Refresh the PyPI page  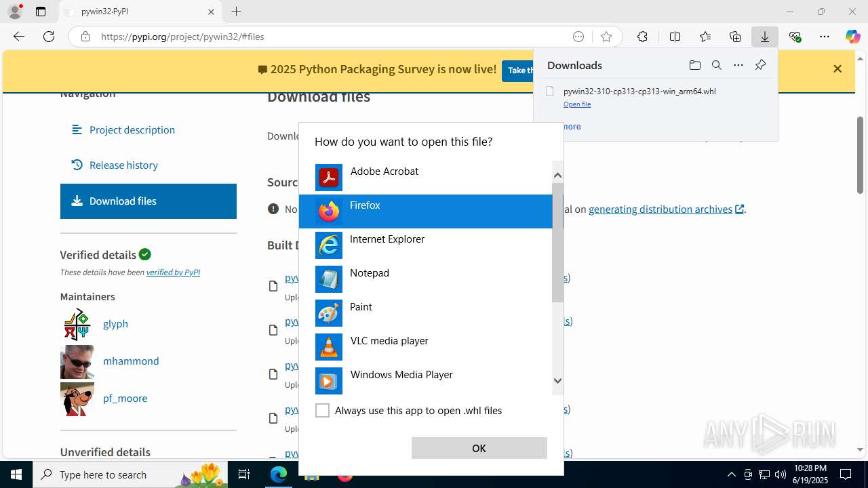(49, 37)
